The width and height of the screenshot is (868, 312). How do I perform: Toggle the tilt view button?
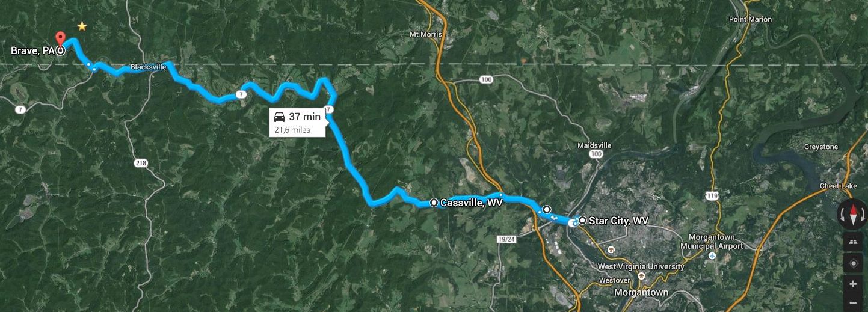pos(853,242)
